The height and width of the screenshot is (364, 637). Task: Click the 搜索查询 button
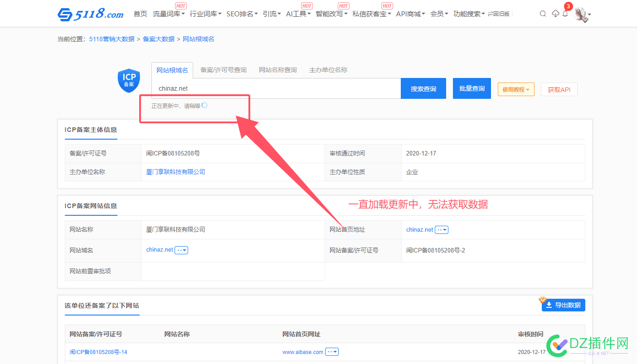[x=423, y=88]
